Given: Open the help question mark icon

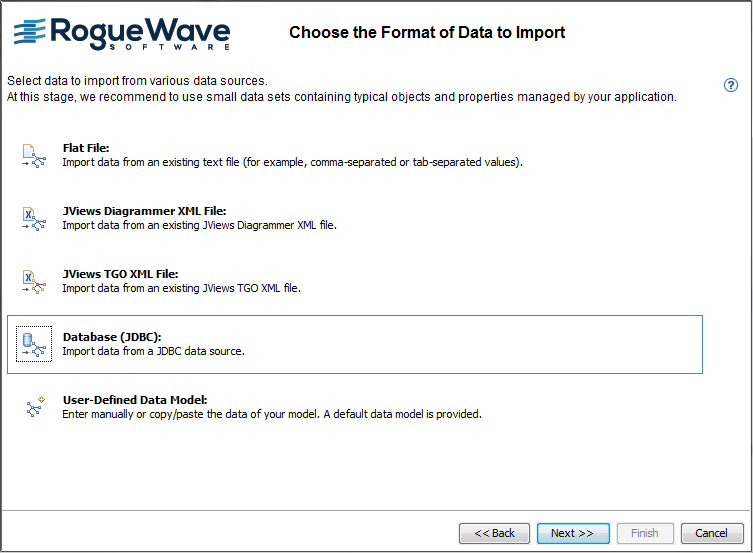Looking at the screenshot, I should tap(731, 85).
